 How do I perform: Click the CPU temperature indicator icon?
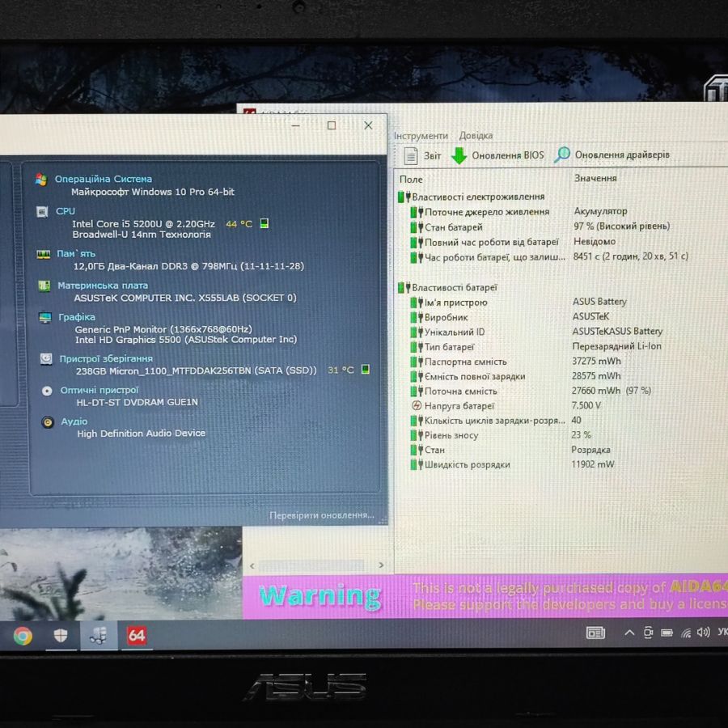[x=265, y=224]
